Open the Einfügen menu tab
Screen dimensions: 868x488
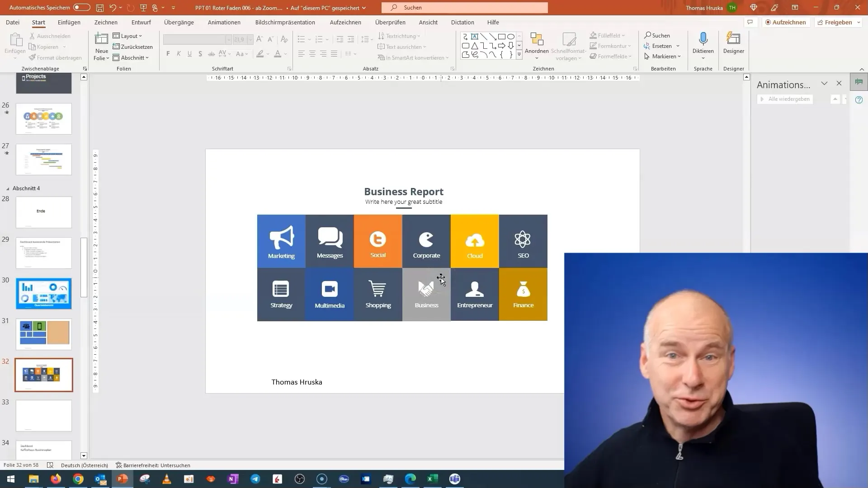(x=69, y=22)
